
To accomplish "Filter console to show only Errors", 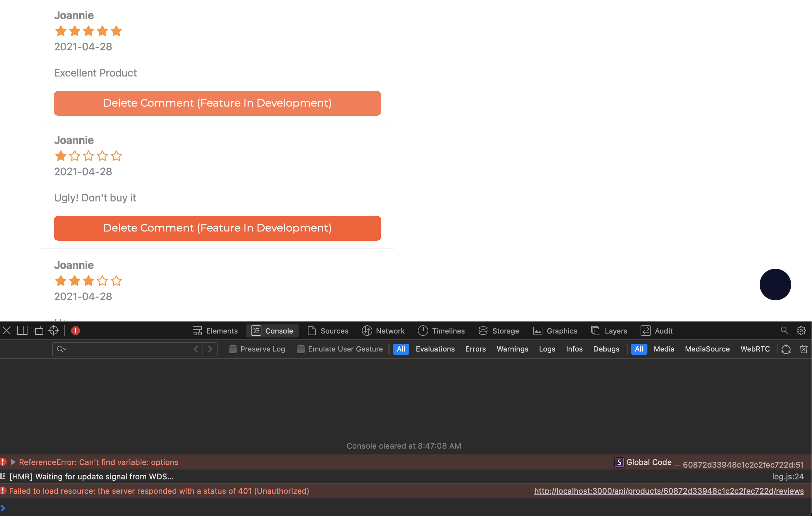I will tap(475, 349).
